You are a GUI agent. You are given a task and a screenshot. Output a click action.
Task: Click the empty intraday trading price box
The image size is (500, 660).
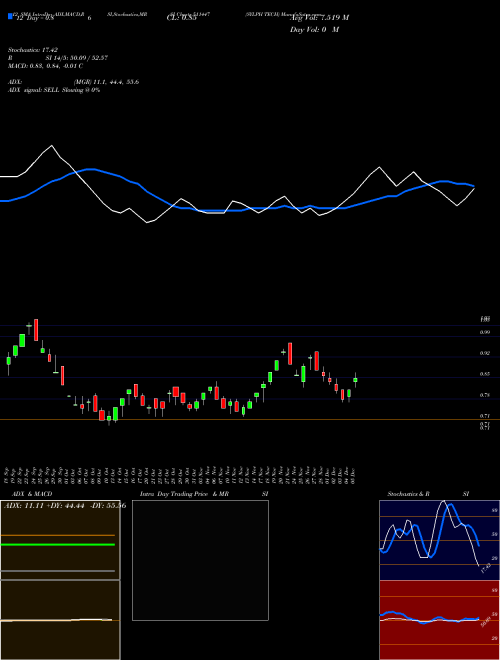coord(200,560)
